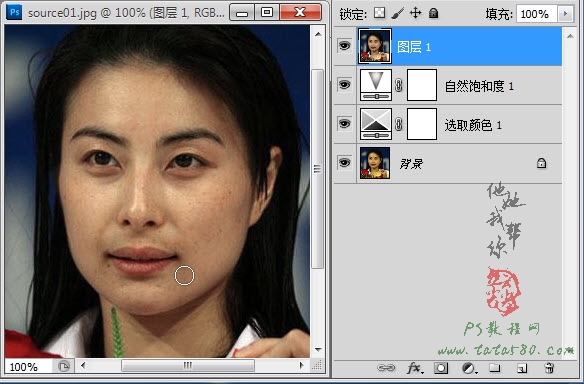Viewport: 584px width, 384px height.
Task: Click the document vertical scroll down arrow
Action: tap(318, 349)
